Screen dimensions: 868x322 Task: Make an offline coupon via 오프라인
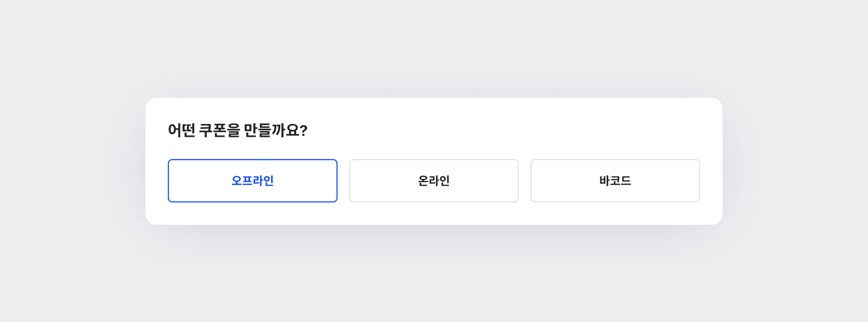click(x=252, y=181)
